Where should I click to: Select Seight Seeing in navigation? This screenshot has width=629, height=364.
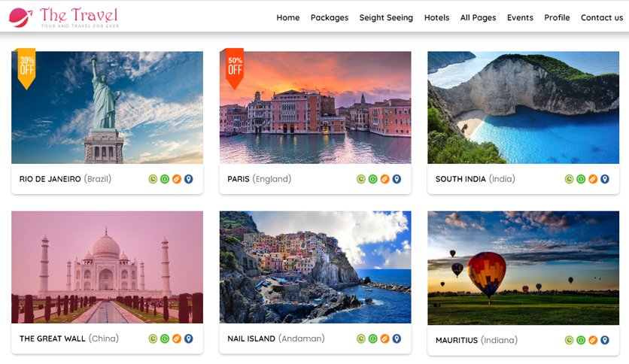click(x=386, y=17)
